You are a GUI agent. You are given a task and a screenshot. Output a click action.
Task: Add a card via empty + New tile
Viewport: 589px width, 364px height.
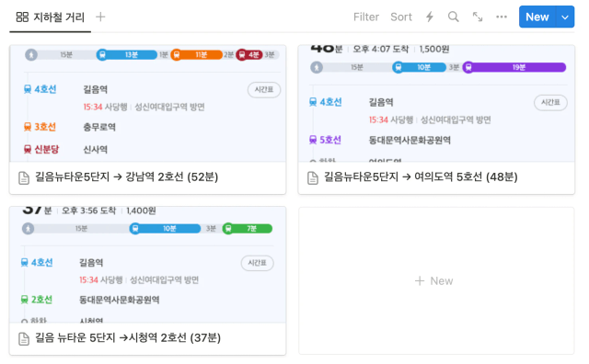pos(436,280)
